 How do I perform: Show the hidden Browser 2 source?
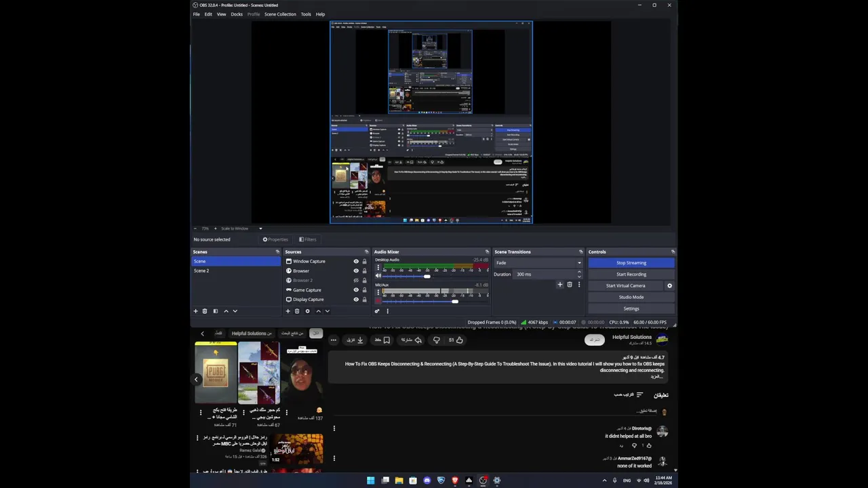coord(356,280)
